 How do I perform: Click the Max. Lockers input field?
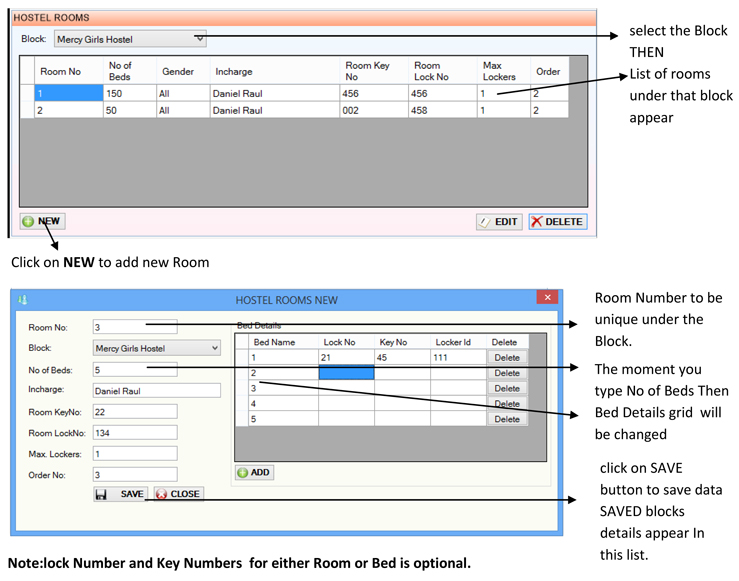tap(135, 453)
